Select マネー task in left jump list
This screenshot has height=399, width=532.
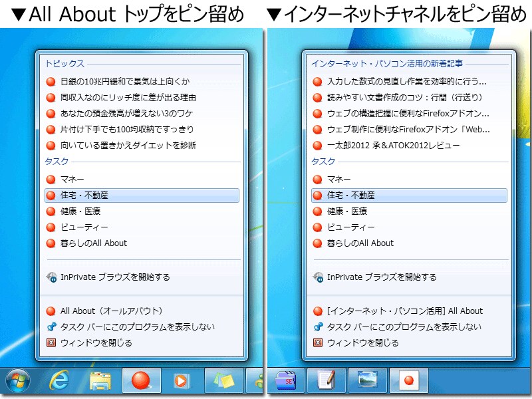(142, 179)
